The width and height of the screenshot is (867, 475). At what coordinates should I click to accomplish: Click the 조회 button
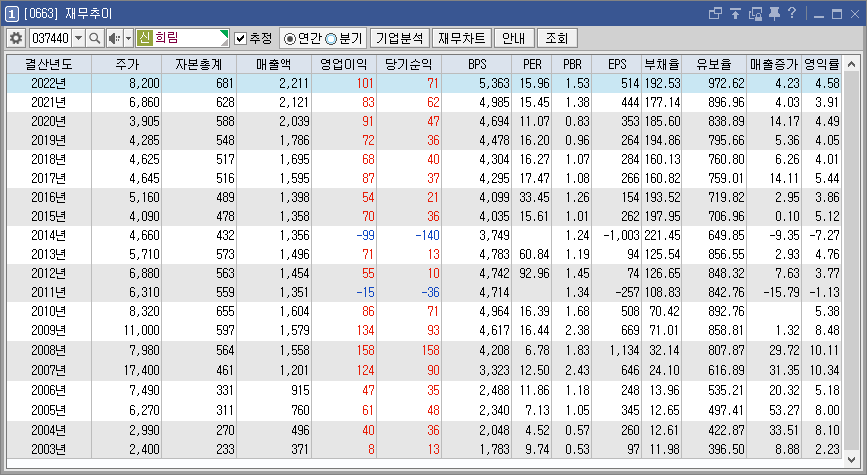[557, 38]
